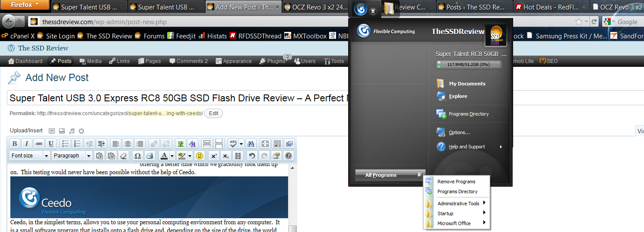Toggle the kitchen sink toolbar row
Screen dimensions: 644x232
pyautogui.click(x=278, y=144)
